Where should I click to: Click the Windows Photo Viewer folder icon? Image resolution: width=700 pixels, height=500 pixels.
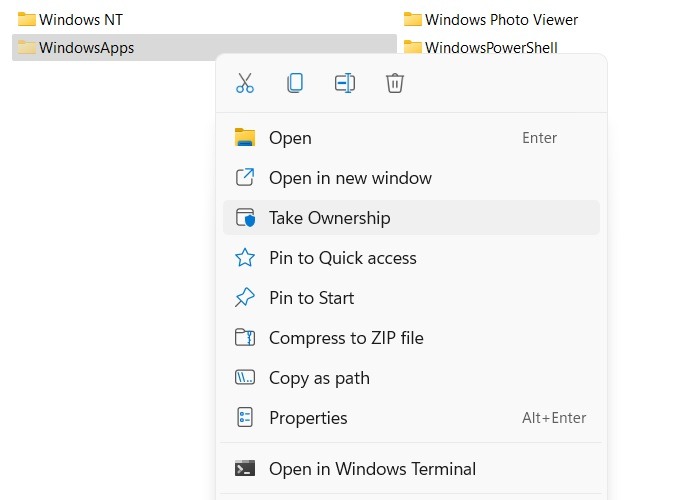click(x=412, y=19)
